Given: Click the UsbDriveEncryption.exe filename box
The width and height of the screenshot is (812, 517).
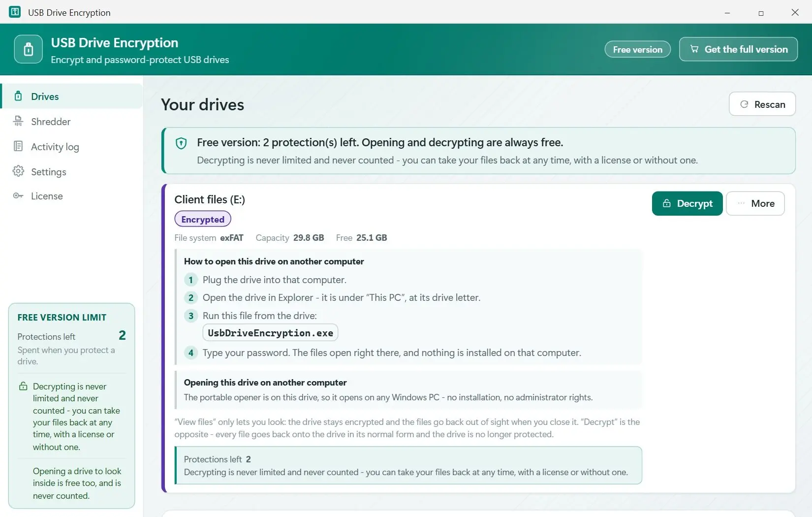Looking at the screenshot, I should (270, 333).
